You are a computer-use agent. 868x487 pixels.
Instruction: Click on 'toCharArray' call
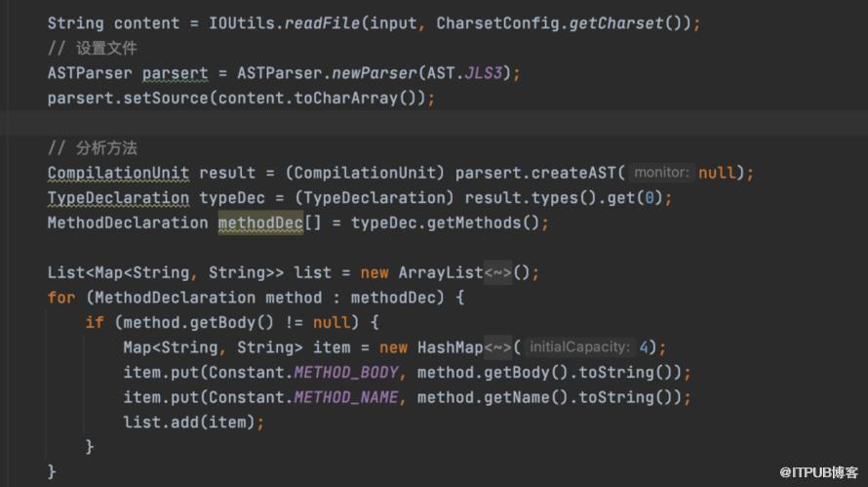click(346, 98)
